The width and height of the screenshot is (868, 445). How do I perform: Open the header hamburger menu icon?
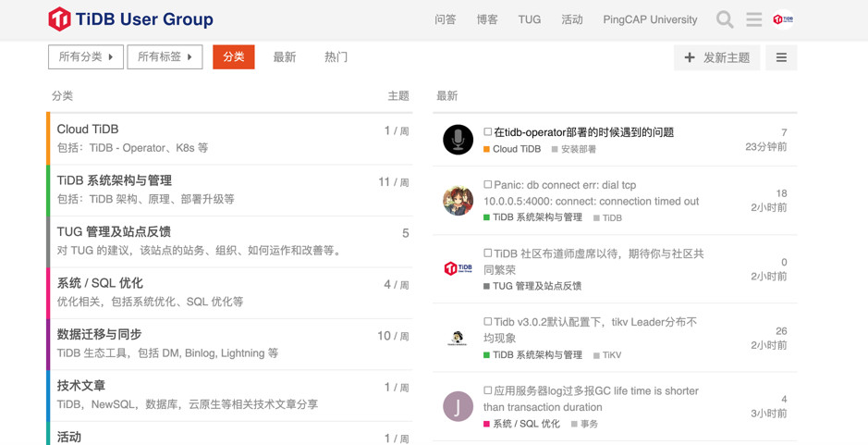(x=754, y=19)
